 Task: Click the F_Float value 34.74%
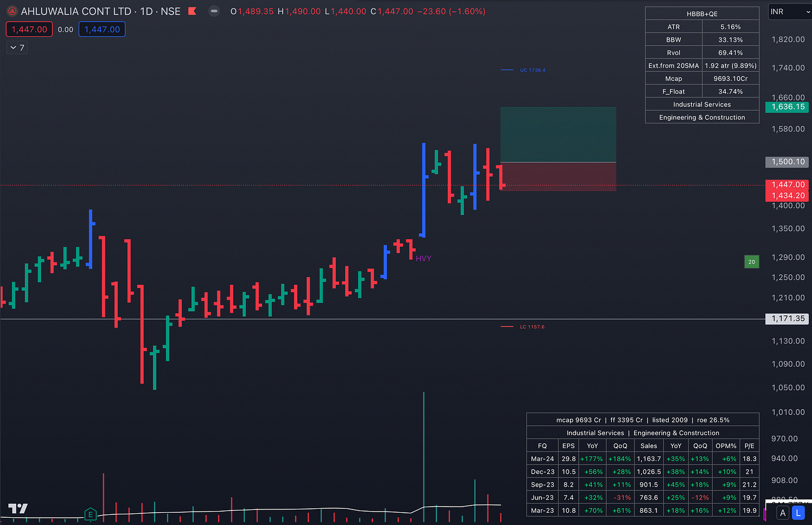(731, 91)
